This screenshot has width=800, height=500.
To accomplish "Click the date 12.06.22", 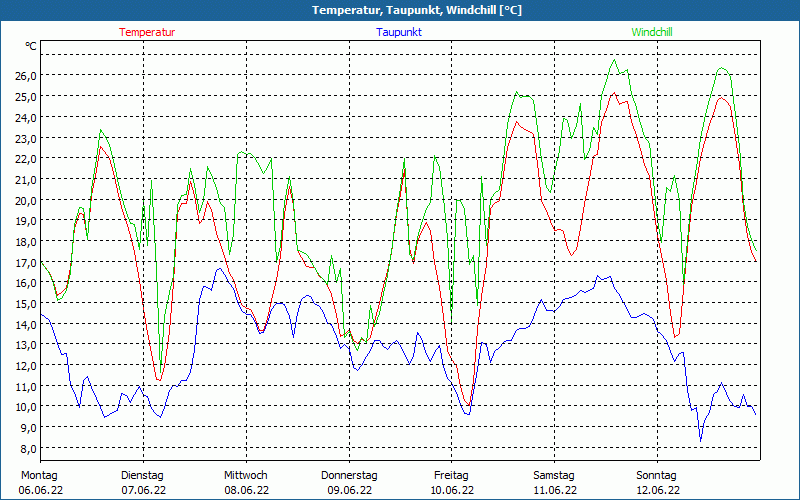I will pos(658,490).
